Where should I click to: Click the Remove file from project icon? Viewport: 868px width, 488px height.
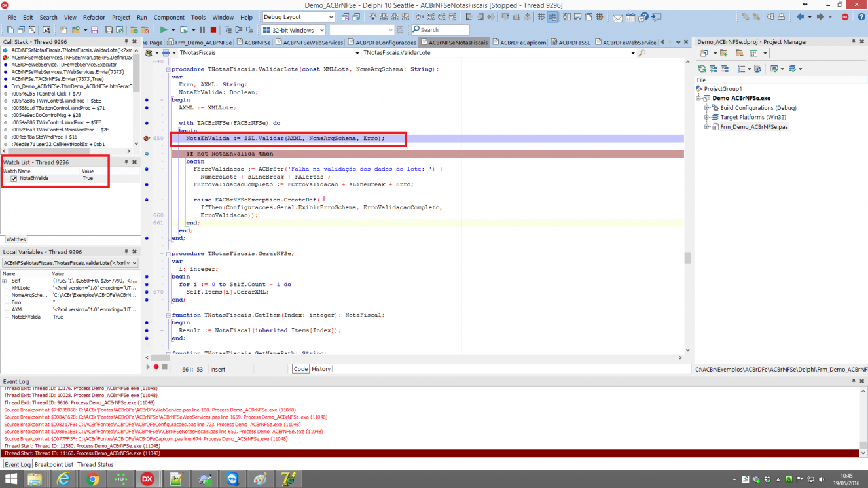pos(145,30)
